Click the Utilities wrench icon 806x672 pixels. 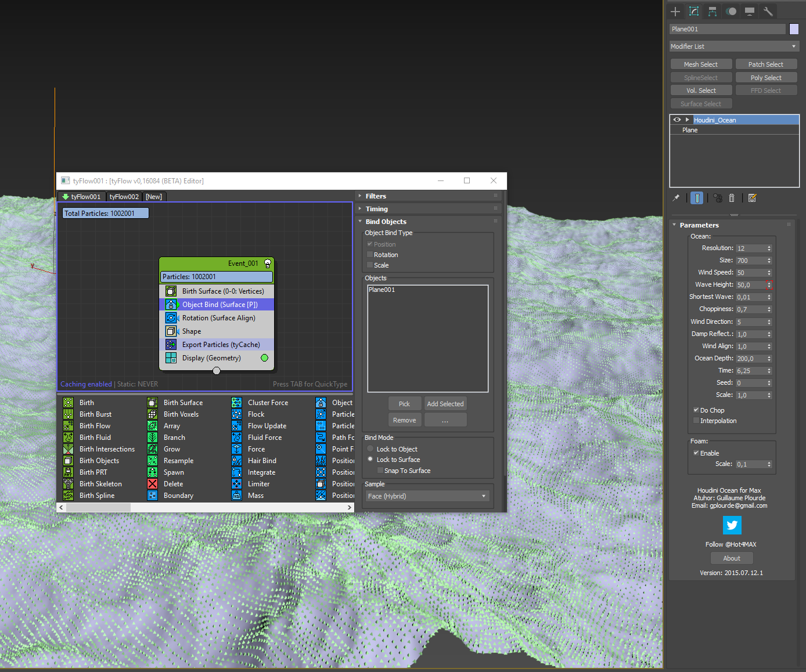pyautogui.click(x=768, y=12)
